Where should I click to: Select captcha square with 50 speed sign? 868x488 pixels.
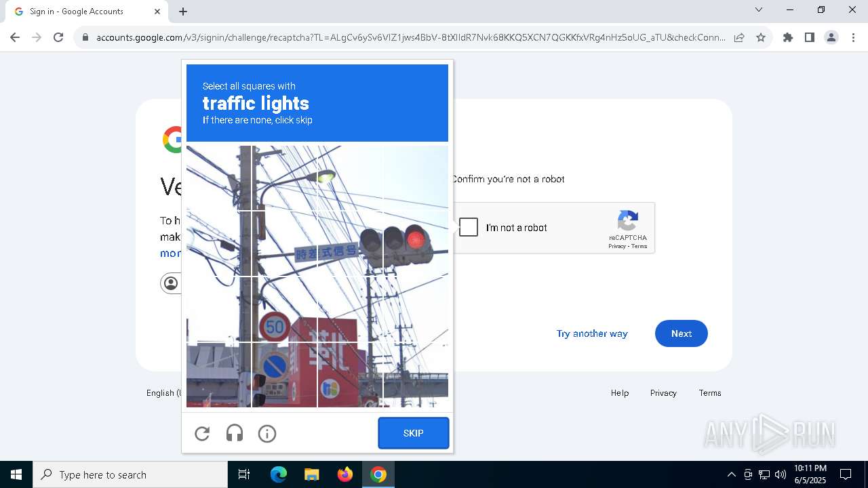tap(284, 309)
